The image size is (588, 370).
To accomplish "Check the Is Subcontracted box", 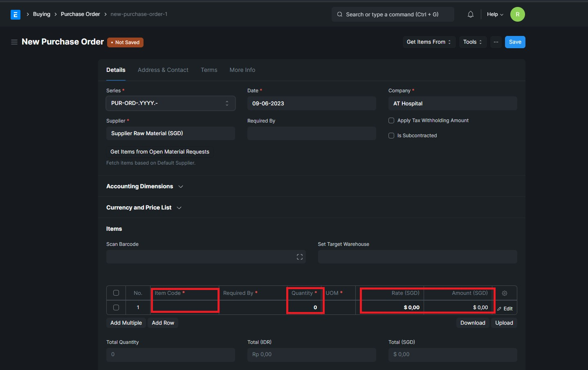I will 391,135.
